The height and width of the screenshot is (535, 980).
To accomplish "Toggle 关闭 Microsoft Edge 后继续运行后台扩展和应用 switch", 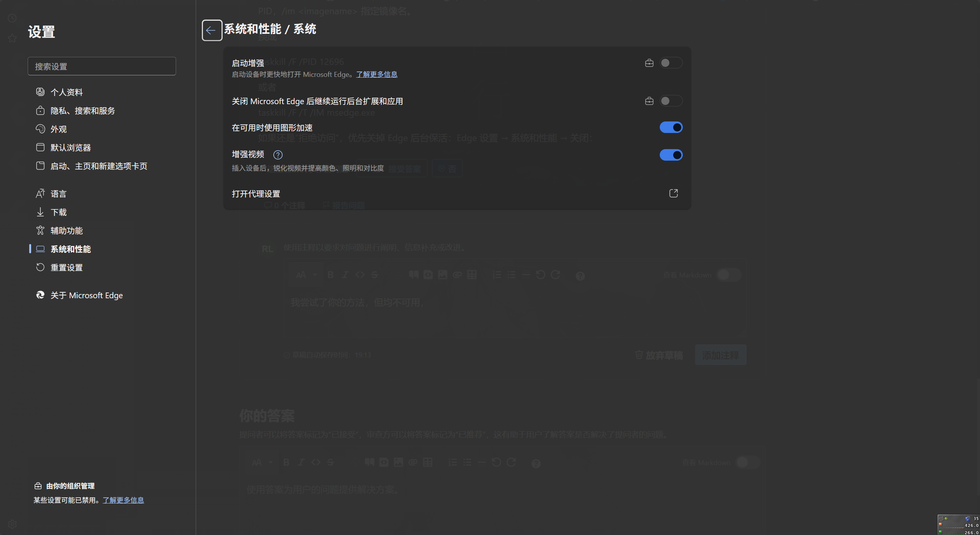I will 671,101.
